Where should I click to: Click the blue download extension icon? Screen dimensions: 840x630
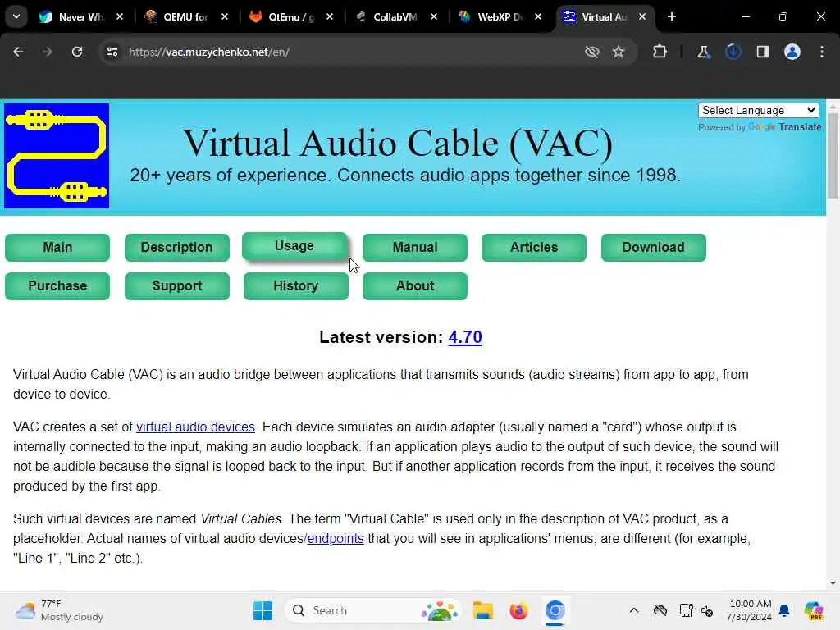pos(733,52)
